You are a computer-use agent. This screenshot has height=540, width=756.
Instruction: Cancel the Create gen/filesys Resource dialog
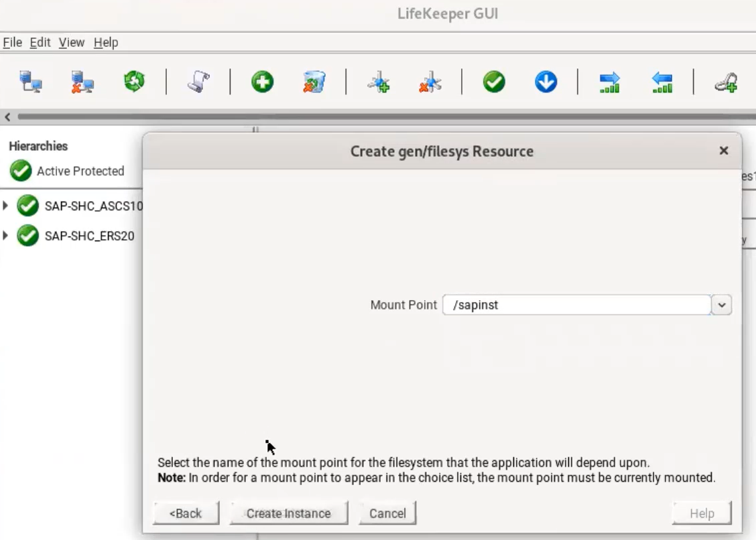[x=387, y=513]
